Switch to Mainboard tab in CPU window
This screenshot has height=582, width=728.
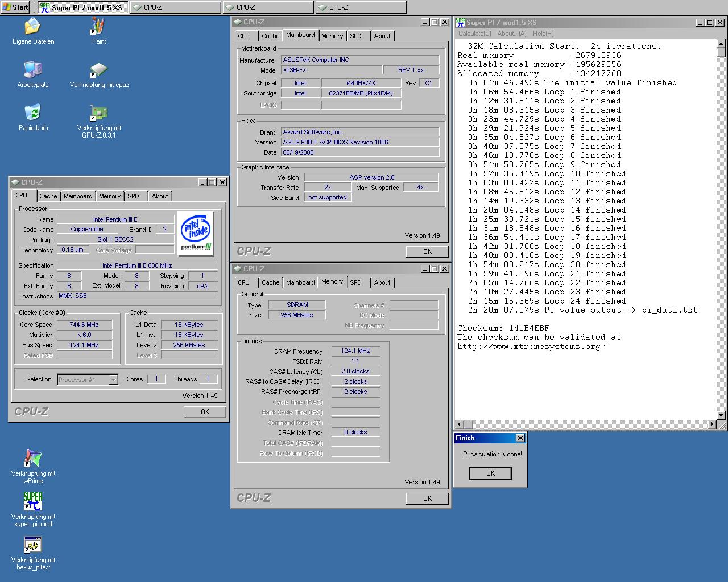[78, 196]
